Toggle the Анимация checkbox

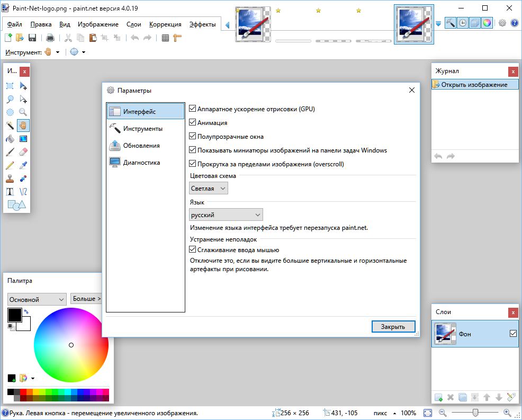192,122
